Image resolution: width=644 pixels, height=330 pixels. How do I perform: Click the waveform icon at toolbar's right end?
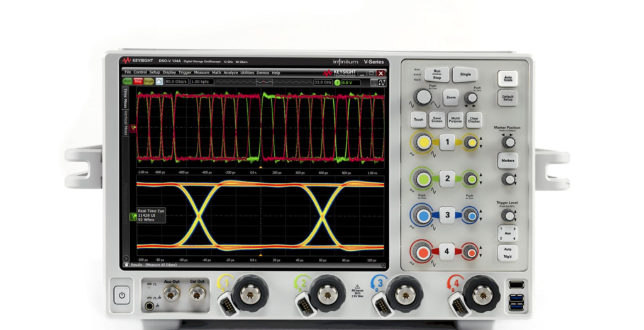[x=381, y=82]
